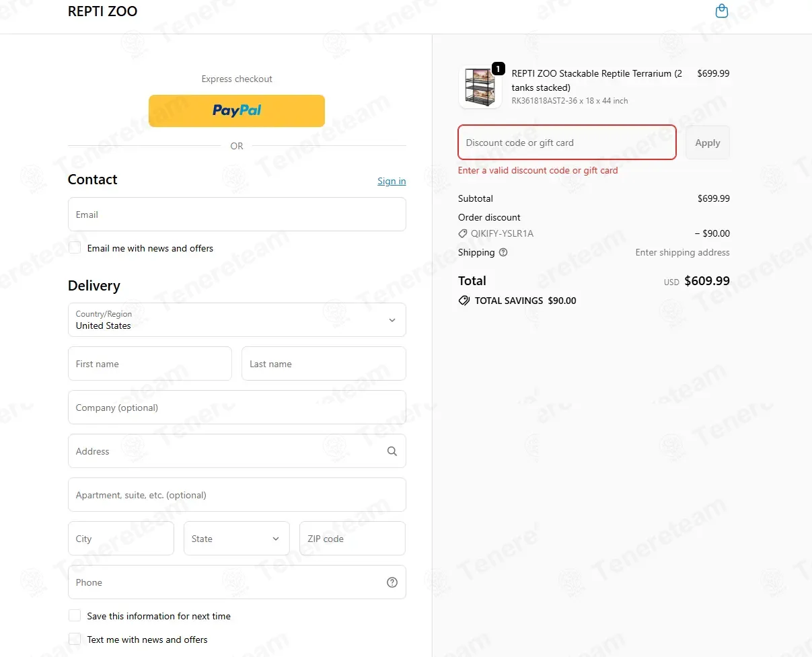The image size is (812, 657).
Task: Click the RK361818AST2 variant description text
Action: pos(570,101)
